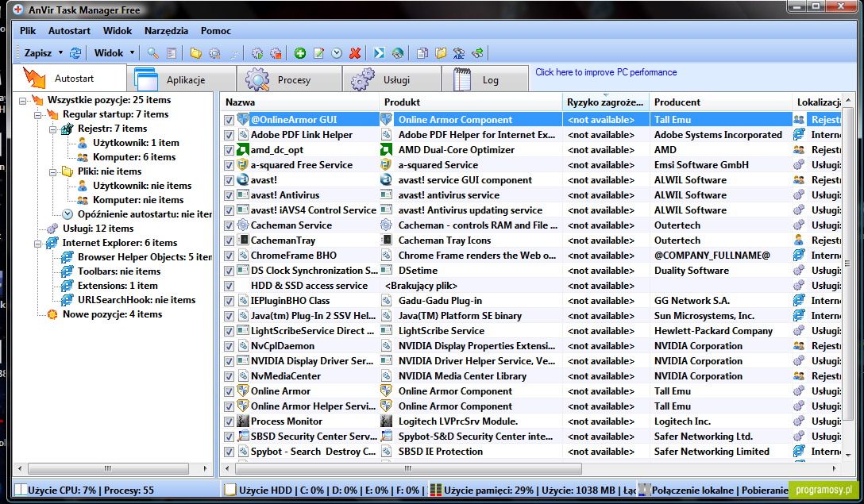This screenshot has height=504, width=864.
Task: Sort by the Producent column header
Action: (x=721, y=102)
